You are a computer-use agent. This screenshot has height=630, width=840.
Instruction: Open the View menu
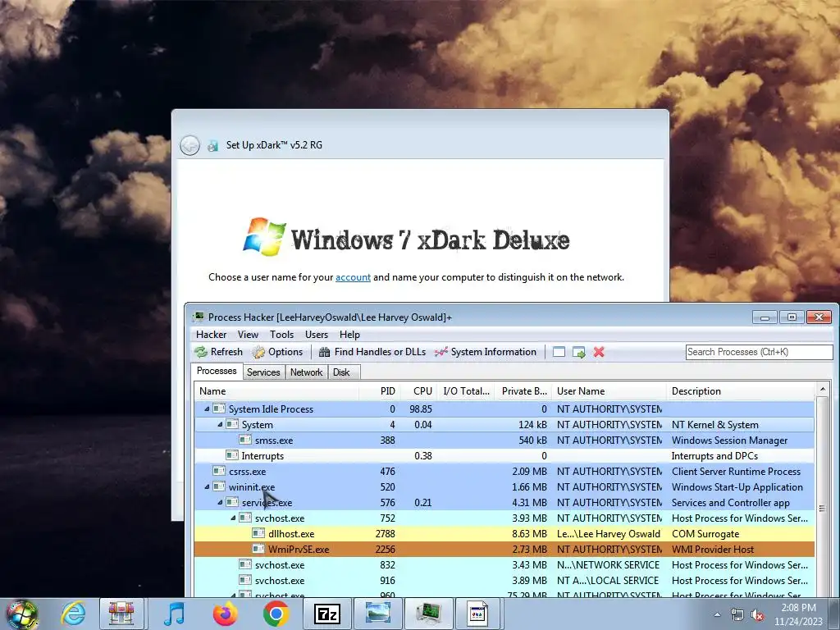(248, 335)
